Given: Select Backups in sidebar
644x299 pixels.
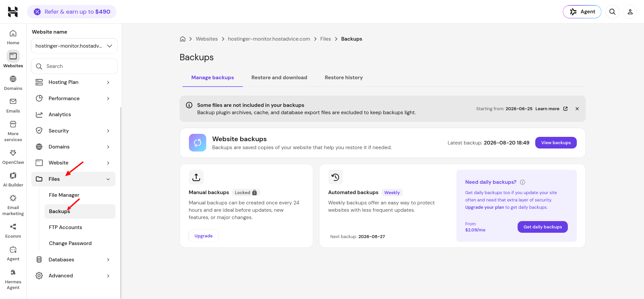Looking at the screenshot, I should [80, 211].
